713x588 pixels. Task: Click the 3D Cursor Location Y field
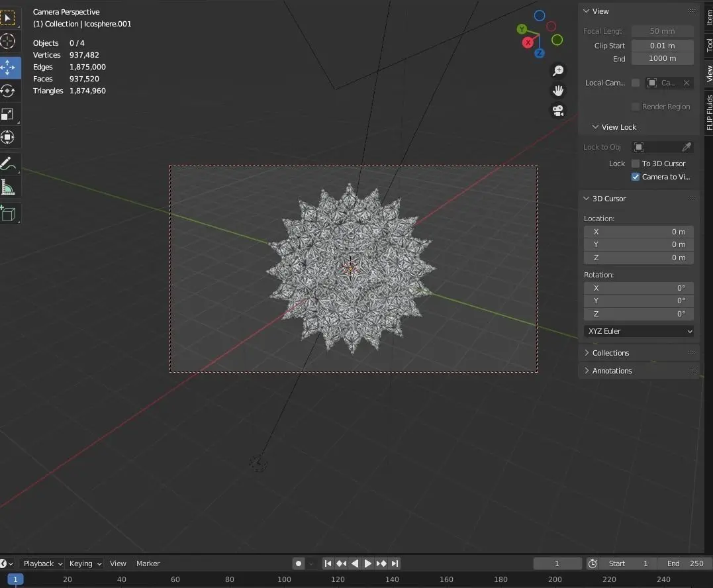coord(638,244)
